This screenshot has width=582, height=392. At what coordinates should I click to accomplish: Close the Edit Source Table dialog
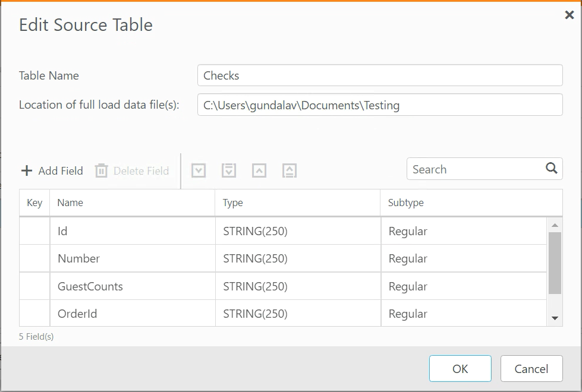tap(569, 15)
